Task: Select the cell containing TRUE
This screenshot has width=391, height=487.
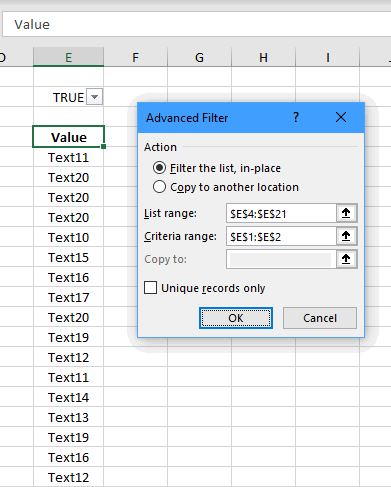Action: coord(69,97)
